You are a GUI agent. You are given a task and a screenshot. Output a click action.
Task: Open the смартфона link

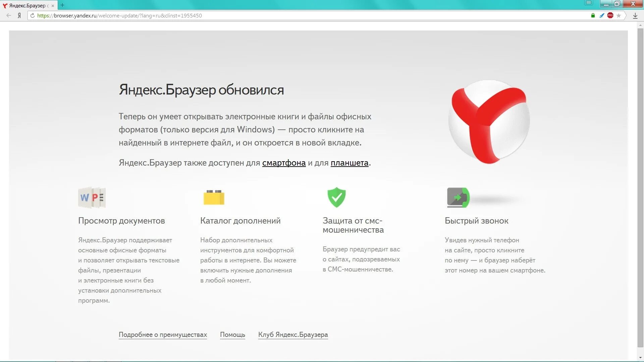point(284,163)
